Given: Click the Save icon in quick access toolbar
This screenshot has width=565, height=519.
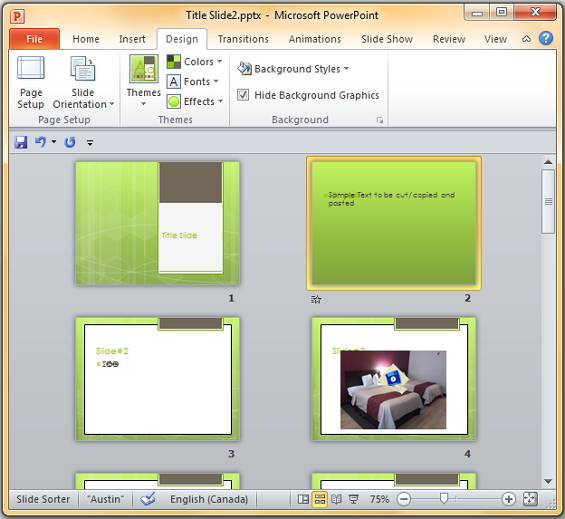Looking at the screenshot, I should point(21,142).
